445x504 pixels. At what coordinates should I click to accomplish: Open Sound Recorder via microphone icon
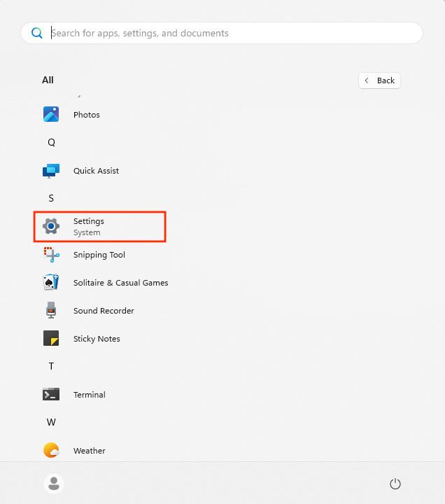point(51,310)
